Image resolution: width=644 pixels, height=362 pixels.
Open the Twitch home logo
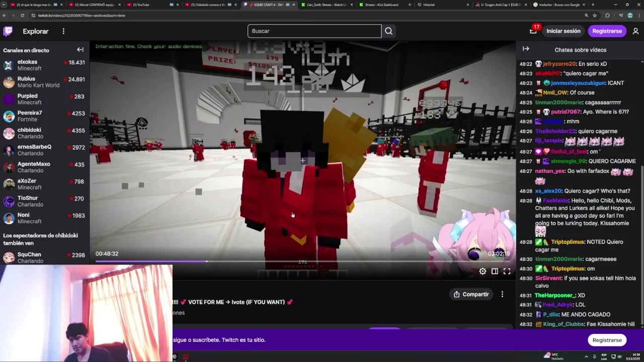pyautogui.click(x=8, y=31)
